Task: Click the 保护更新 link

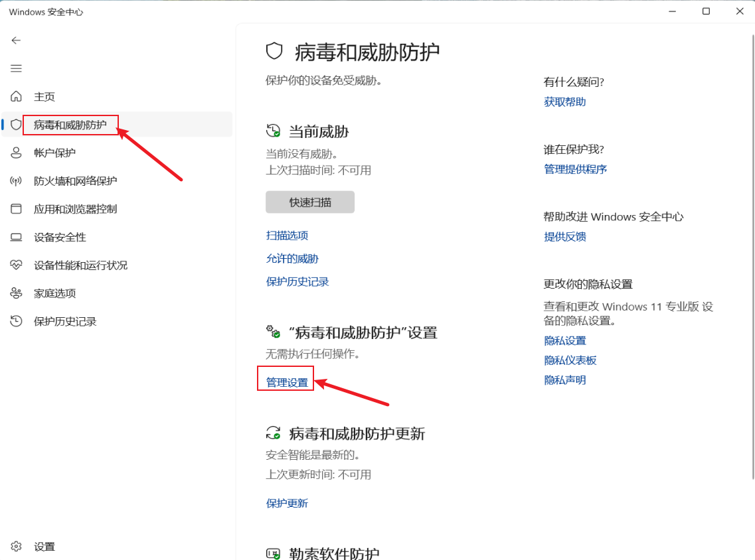Action: tap(287, 503)
